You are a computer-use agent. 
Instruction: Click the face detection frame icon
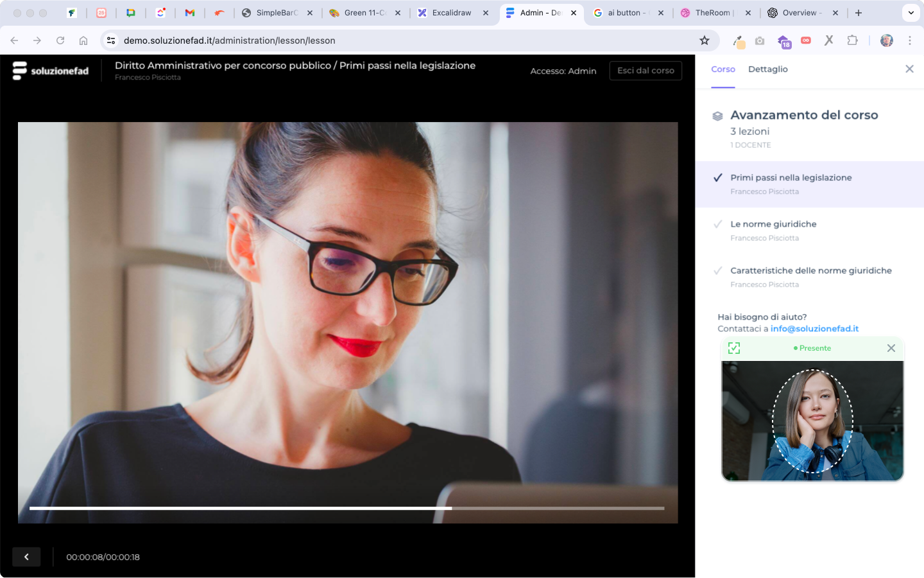pyautogui.click(x=734, y=348)
